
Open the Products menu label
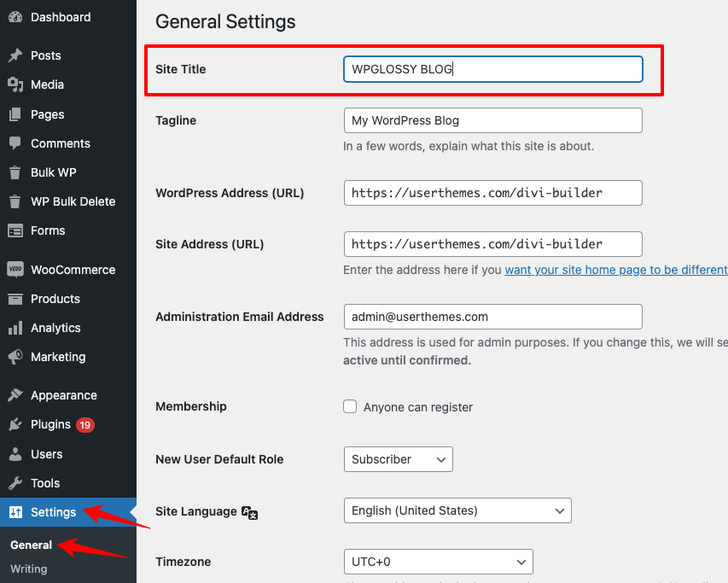point(55,299)
